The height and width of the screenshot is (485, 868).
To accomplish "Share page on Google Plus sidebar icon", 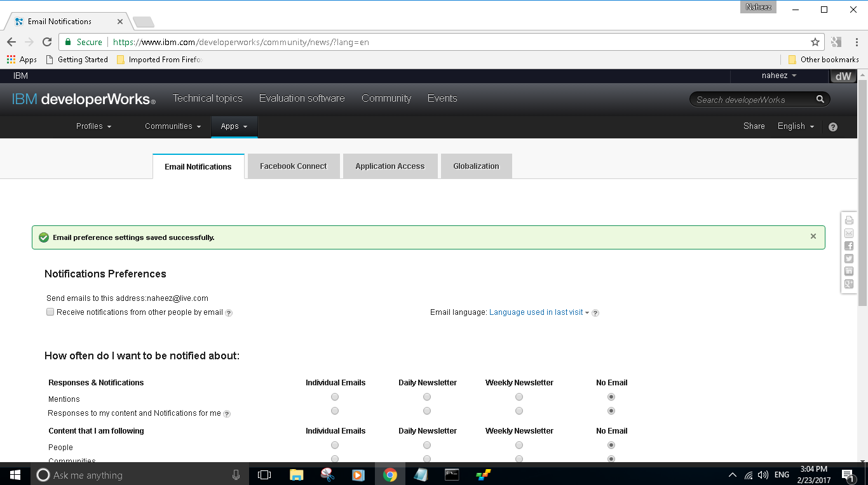I will [849, 284].
